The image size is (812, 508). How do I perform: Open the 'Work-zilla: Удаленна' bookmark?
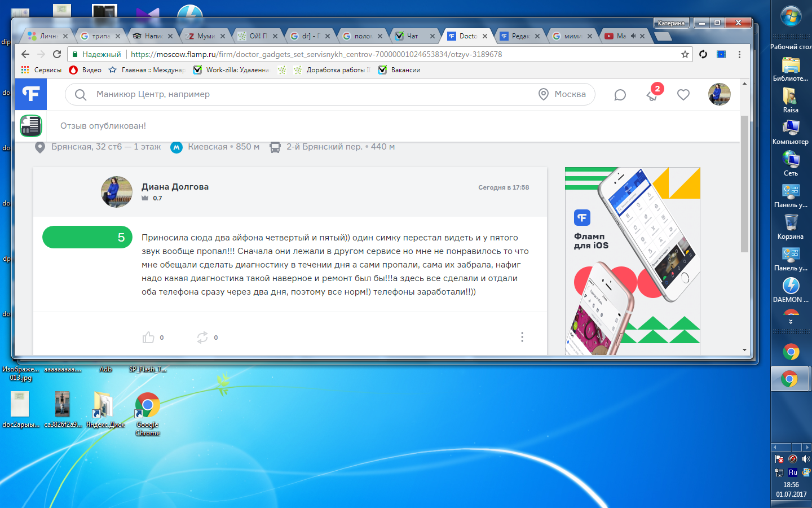coord(231,70)
